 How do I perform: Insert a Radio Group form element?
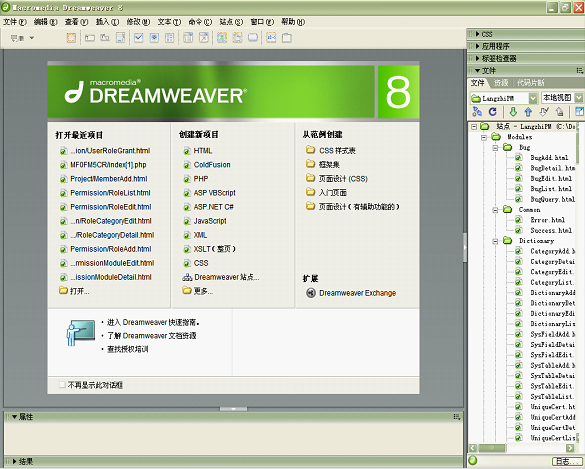[169, 38]
